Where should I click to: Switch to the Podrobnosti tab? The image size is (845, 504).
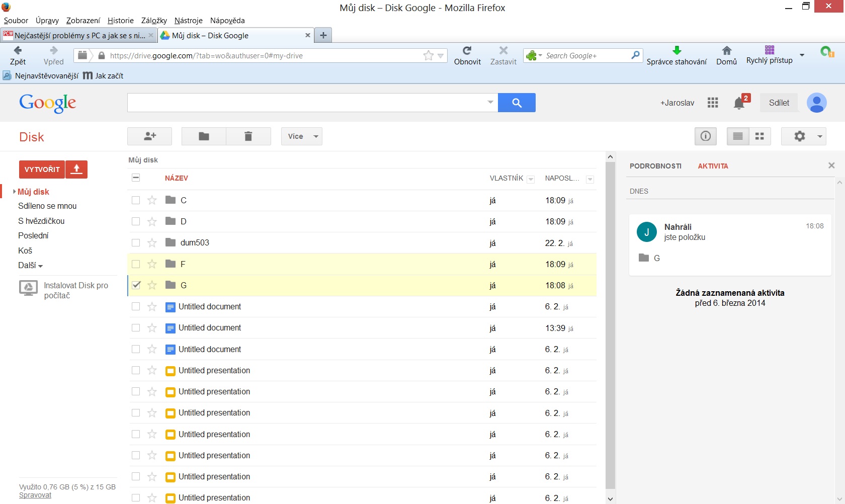point(655,166)
